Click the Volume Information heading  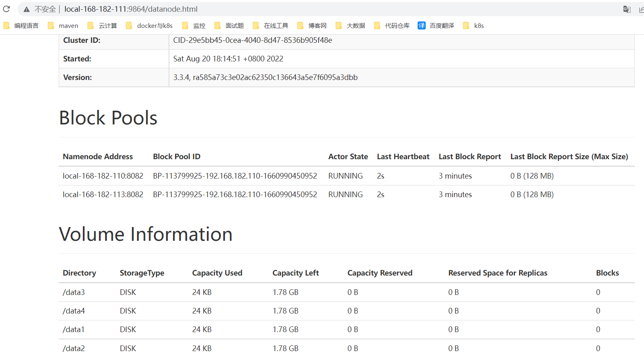tap(146, 234)
